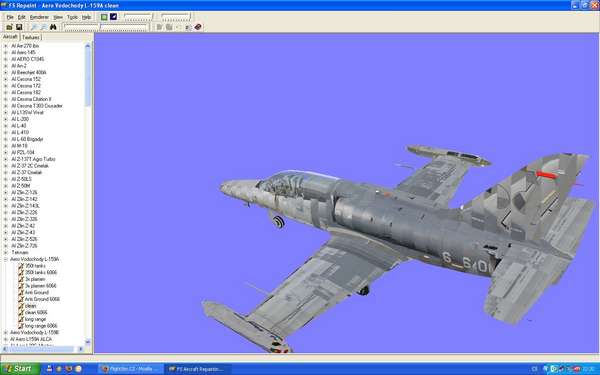This screenshot has height=375, width=600.
Task: Expand the Aero Vodochody L-159B node
Action: 5,333
